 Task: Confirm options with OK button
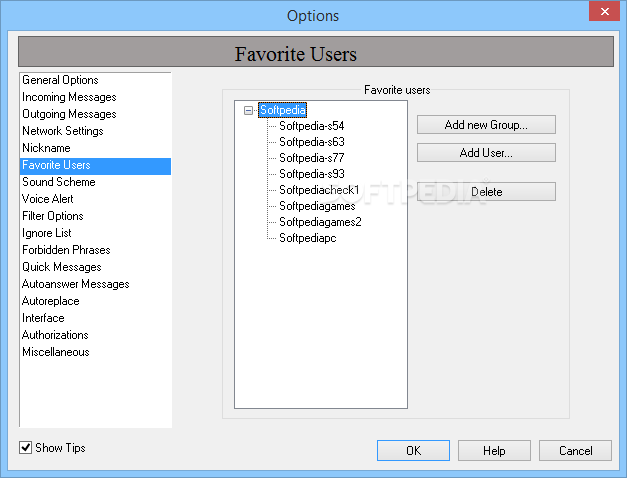pos(413,451)
